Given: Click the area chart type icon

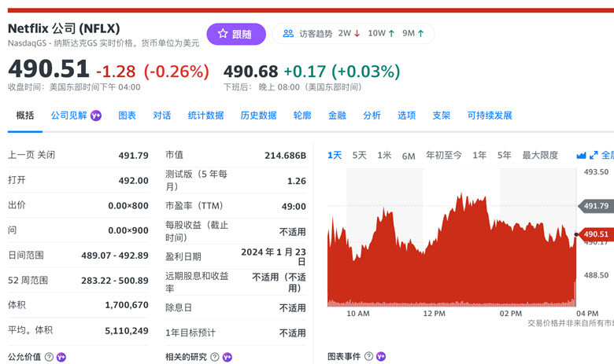Looking at the screenshot, I should (x=581, y=156).
